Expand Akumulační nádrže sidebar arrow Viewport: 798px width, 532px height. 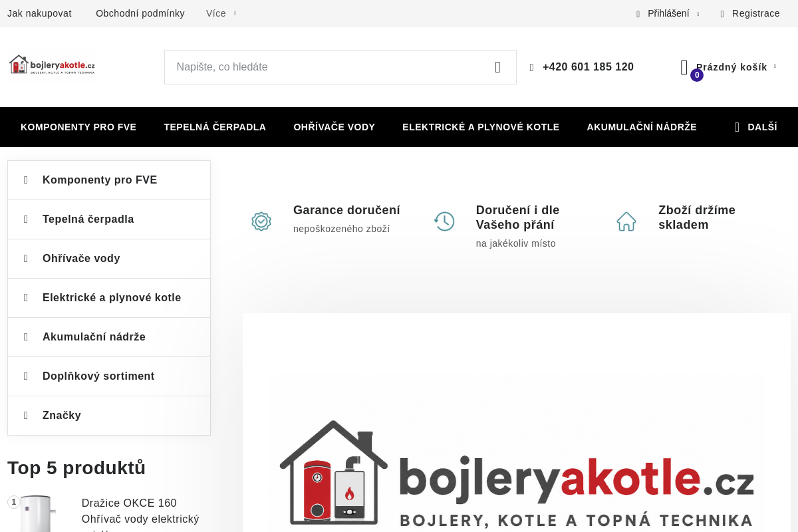26,337
